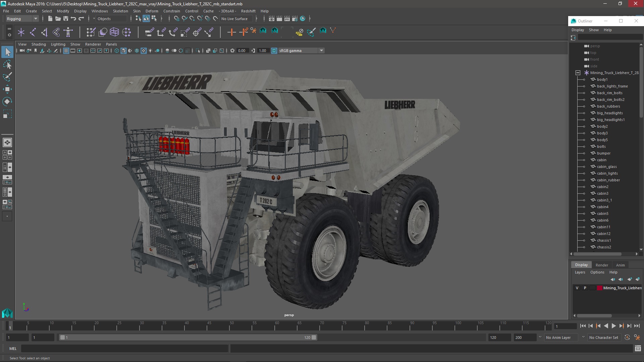Viewport: 644px width, 362px height.
Task: Enable wireframe shading in the viewport
Action: [116, 51]
